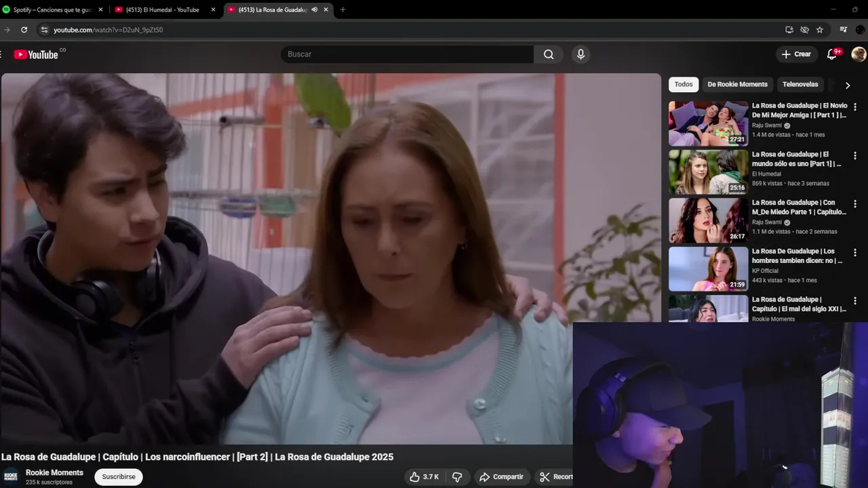Image resolution: width=868 pixels, height=488 pixels.
Task: Open the notifications bell
Action: point(832,54)
